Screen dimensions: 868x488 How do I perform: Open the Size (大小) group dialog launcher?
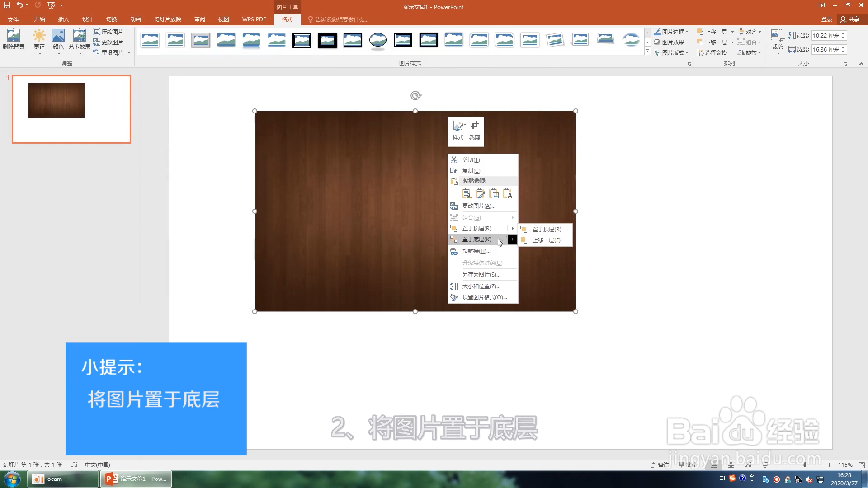point(845,64)
